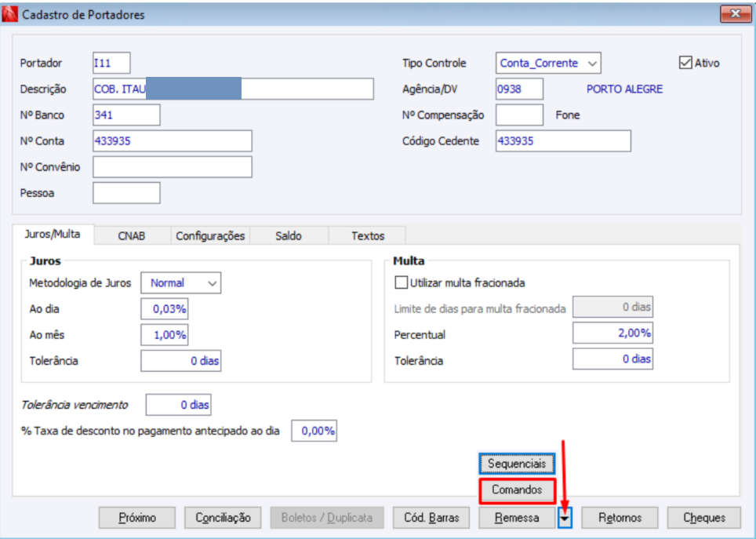Click the Juros Tolerância days field

click(181, 361)
